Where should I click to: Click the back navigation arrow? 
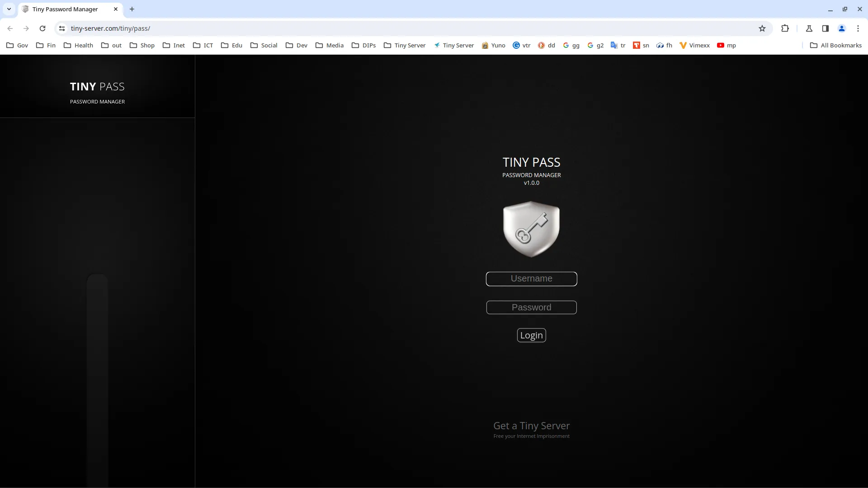(x=10, y=28)
